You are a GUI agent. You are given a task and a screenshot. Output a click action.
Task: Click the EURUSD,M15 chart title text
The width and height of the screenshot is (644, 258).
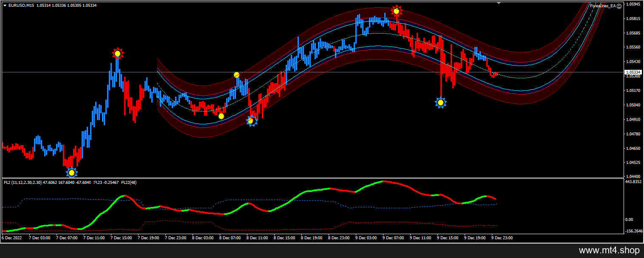click(x=22, y=6)
